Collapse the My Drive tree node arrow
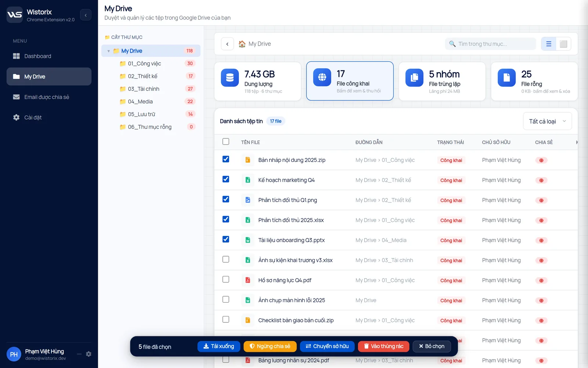Image resolution: width=588 pixels, height=368 pixels. coord(108,51)
